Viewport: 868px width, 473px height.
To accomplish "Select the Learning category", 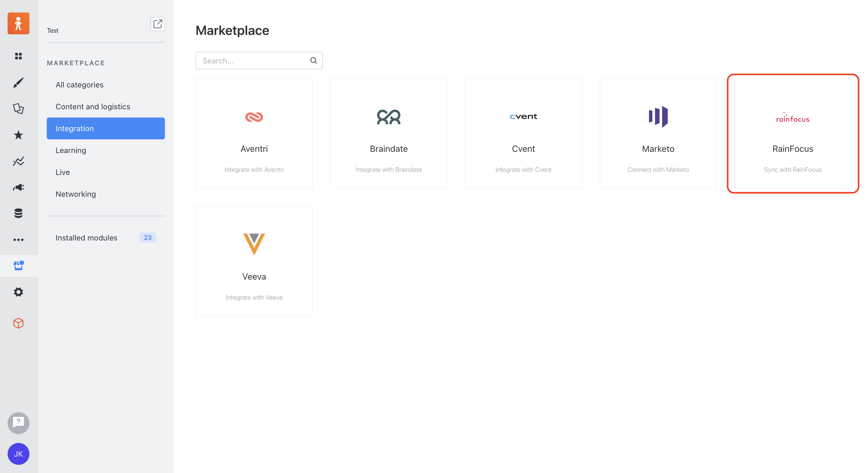I will [x=105, y=150].
